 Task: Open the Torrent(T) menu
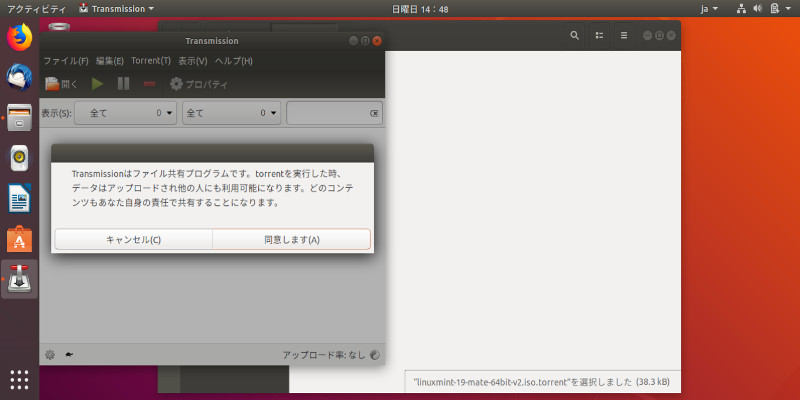151,61
